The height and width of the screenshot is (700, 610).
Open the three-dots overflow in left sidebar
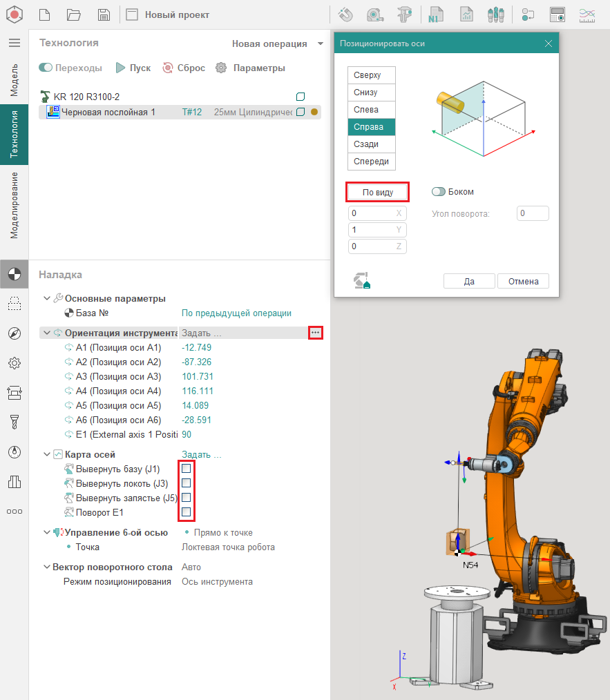(x=14, y=512)
